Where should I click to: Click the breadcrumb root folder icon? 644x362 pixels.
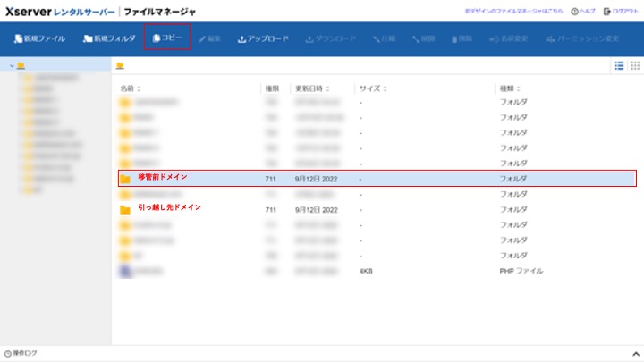pos(120,65)
